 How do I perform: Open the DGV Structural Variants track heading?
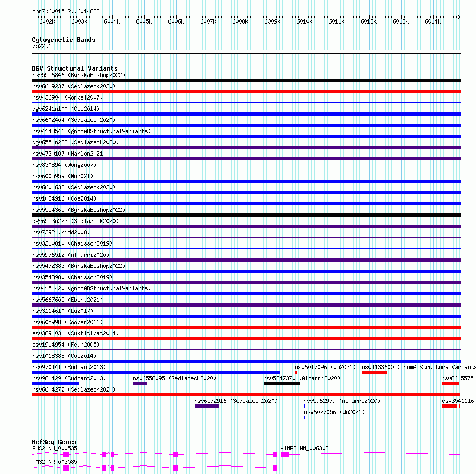coord(75,68)
